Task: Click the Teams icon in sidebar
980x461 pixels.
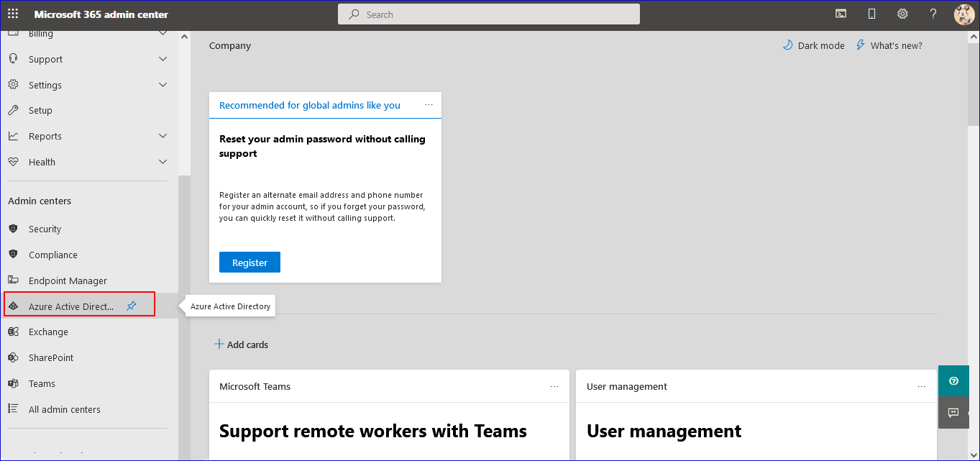Action: click(13, 383)
